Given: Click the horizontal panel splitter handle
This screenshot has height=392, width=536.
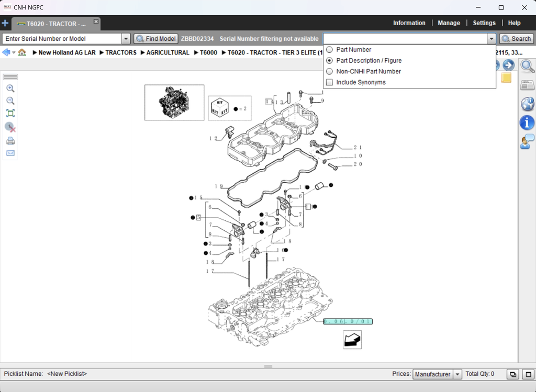Looking at the screenshot, I should tap(268, 366).
